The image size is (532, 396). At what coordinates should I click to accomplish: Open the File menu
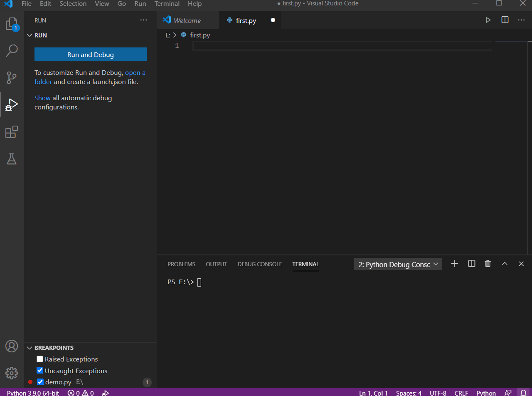pyautogui.click(x=26, y=4)
